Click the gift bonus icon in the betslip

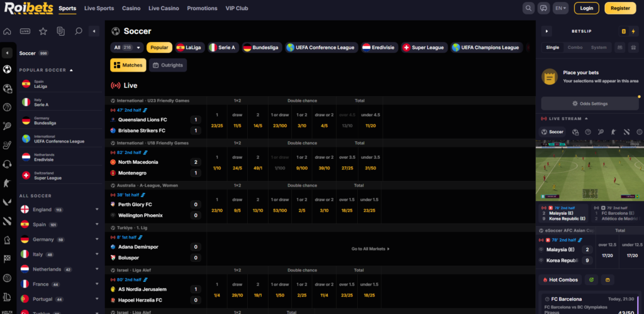634,48
